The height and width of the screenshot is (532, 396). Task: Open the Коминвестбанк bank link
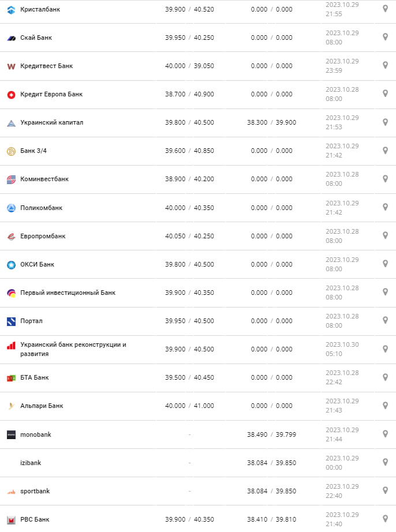click(x=44, y=179)
